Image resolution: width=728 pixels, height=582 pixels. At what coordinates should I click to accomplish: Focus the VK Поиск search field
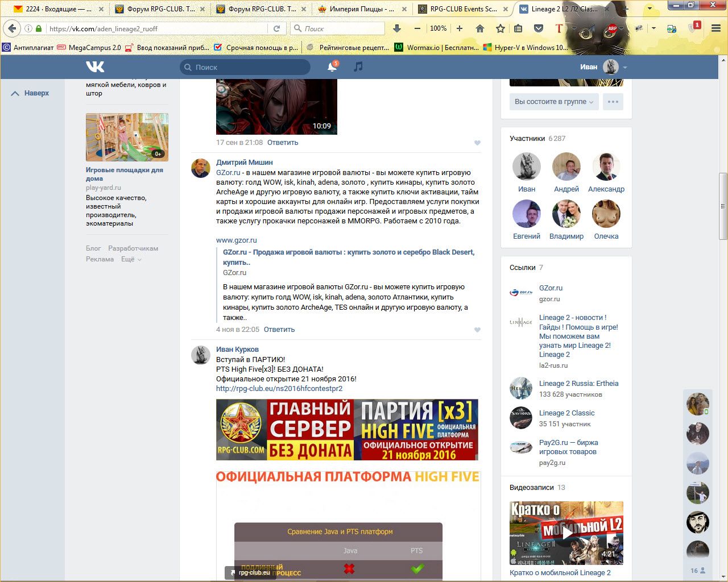245,67
